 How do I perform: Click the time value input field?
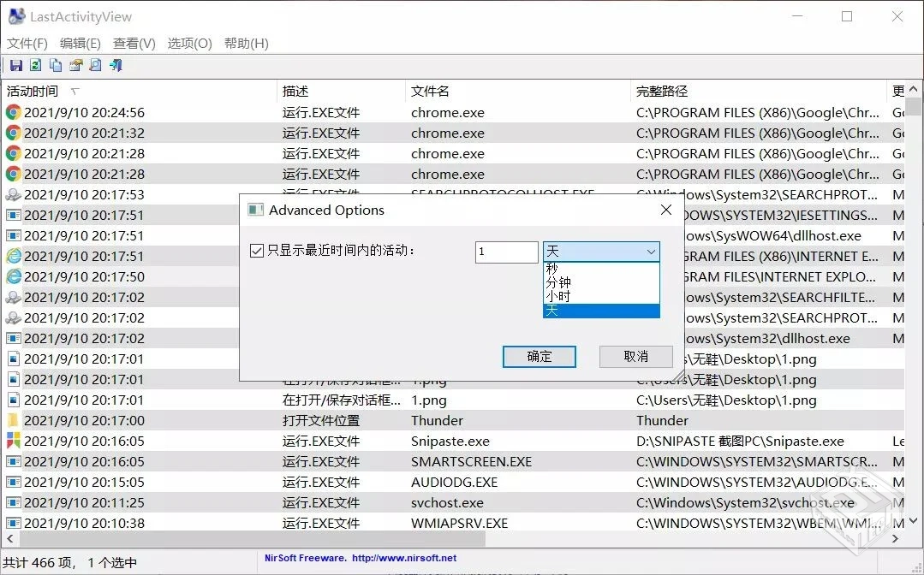pos(505,252)
